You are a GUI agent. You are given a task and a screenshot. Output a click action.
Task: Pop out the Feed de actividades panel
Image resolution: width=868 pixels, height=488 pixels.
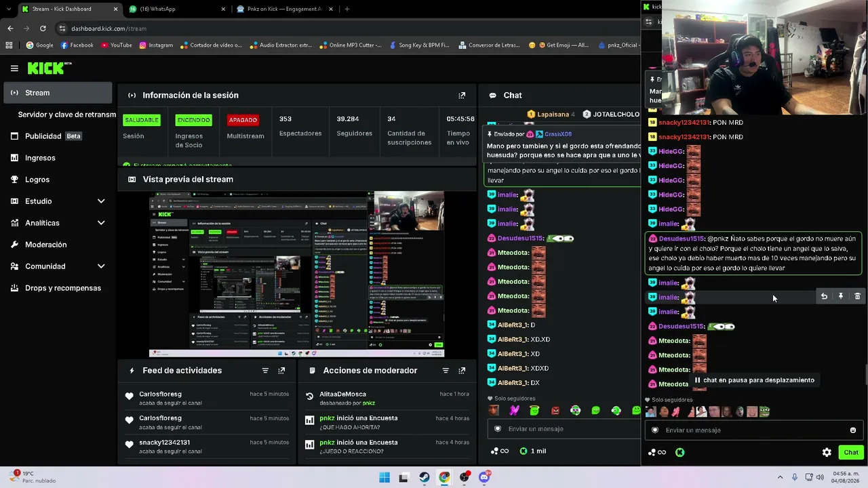tap(281, 371)
